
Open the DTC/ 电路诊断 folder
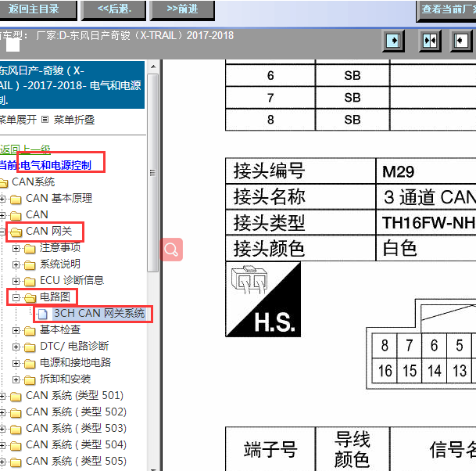point(74,346)
